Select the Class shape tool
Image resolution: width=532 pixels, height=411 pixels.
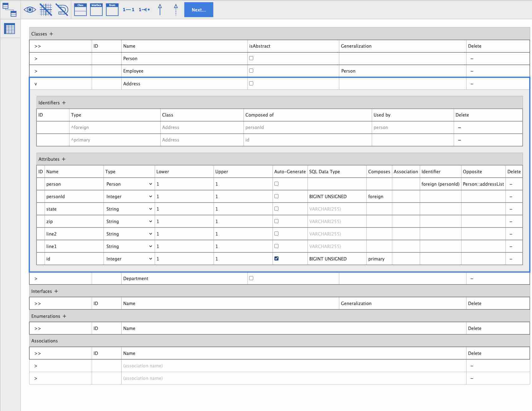pos(80,10)
